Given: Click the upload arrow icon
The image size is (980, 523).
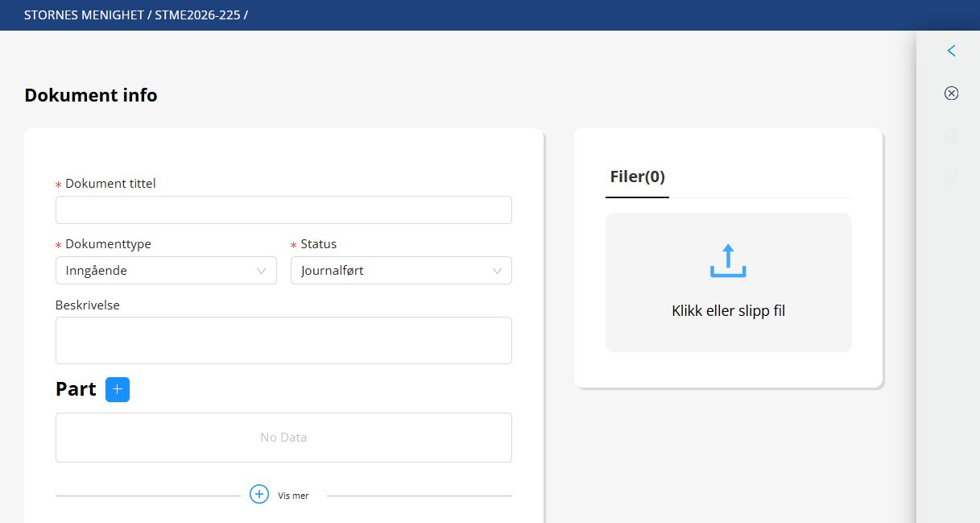Looking at the screenshot, I should coord(728,261).
